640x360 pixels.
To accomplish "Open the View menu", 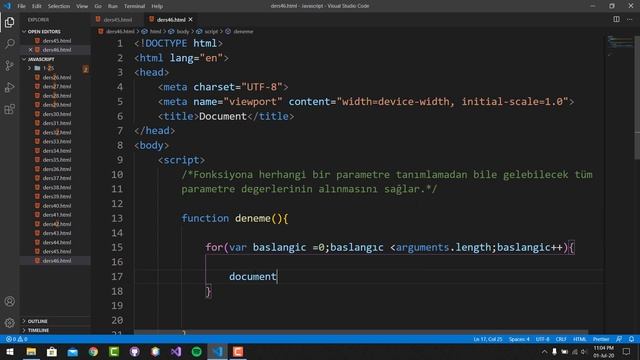I will (x=82, y=6).
